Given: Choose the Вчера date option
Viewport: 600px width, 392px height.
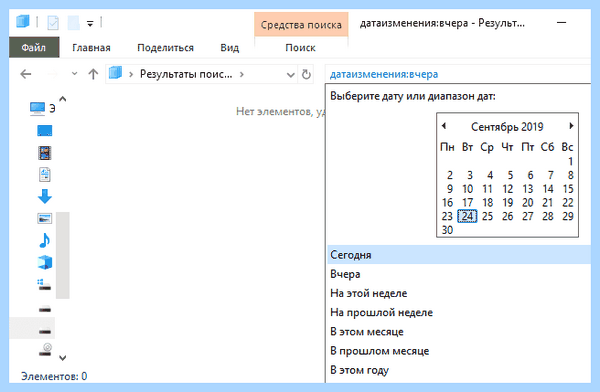Looking at the screenshot, I should [458, 274].
